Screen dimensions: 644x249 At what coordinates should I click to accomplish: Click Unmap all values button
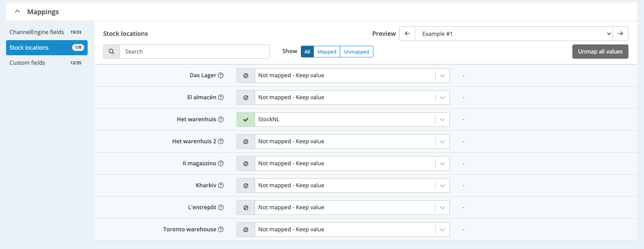pyautogui.click(x=600, y=51)
